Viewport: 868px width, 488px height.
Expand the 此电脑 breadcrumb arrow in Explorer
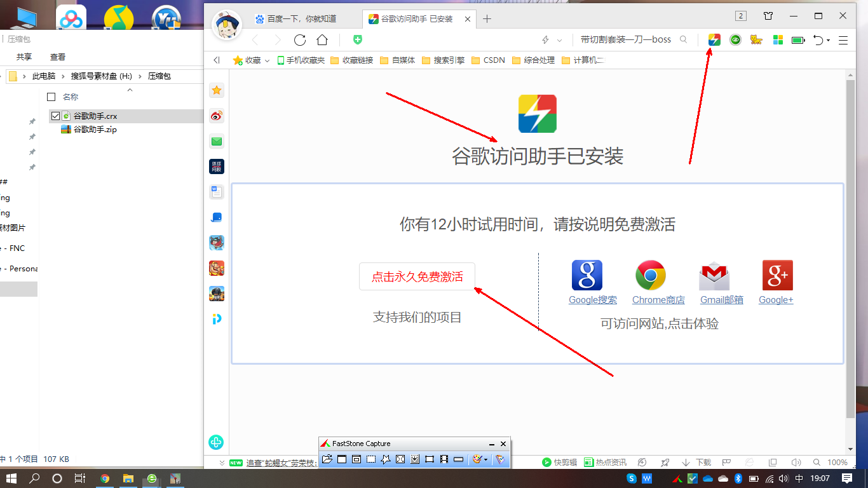point(64,76)
